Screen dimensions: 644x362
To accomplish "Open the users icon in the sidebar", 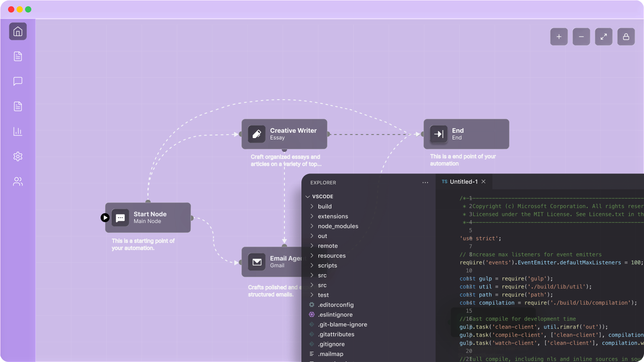I will pyautogui.click(x=18, y=181).
